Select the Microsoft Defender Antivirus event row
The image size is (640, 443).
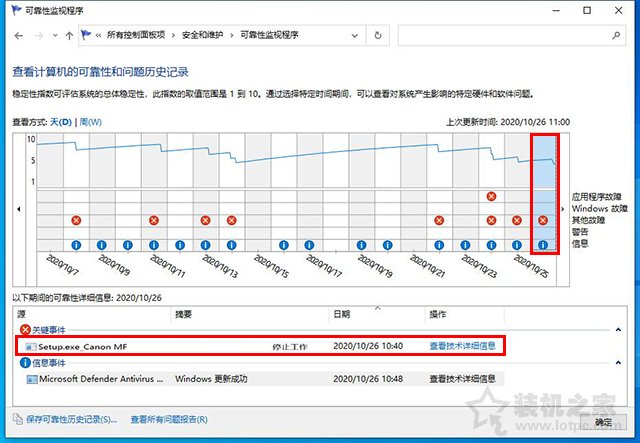(x=264, y=379)
